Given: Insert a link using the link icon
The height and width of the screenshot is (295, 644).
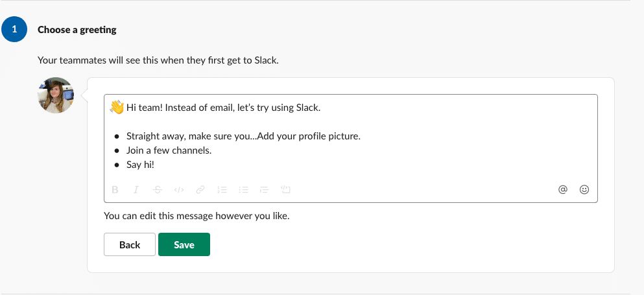Looking at the screenshot, I should (x=200, y=189).
